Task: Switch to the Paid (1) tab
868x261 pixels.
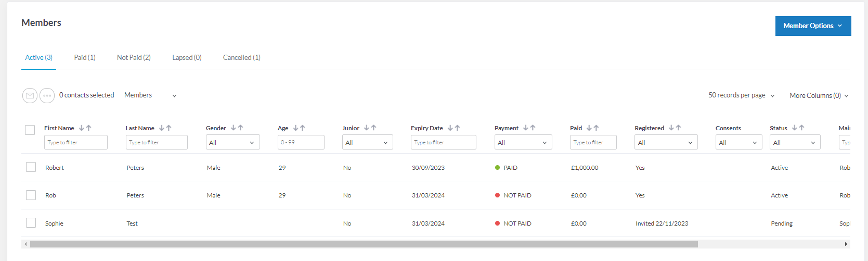Action: 85,57
